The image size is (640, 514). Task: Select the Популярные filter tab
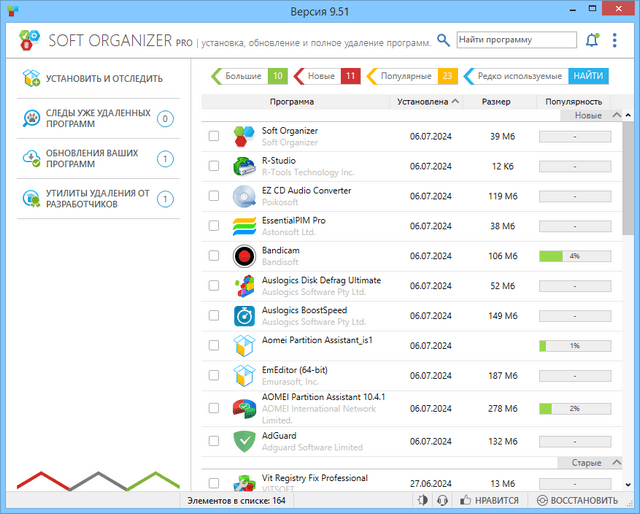(x=410, y=76)
